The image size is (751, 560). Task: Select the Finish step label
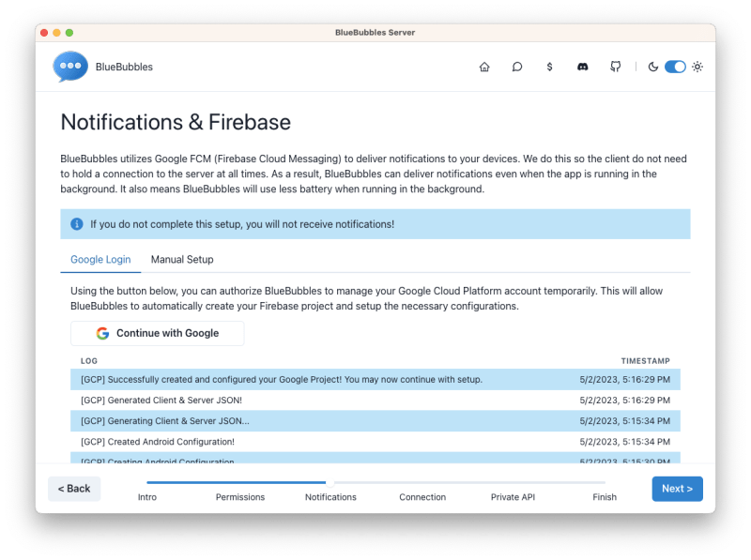coord(605,497)
